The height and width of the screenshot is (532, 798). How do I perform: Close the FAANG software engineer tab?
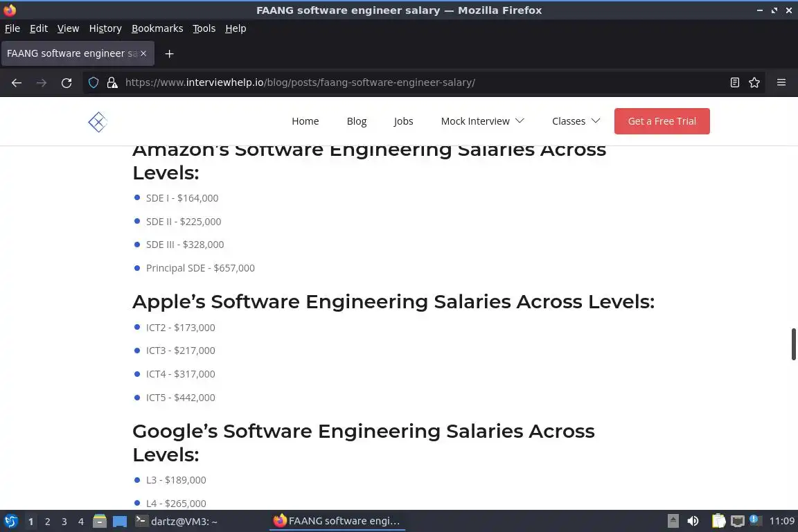[143, 53]
